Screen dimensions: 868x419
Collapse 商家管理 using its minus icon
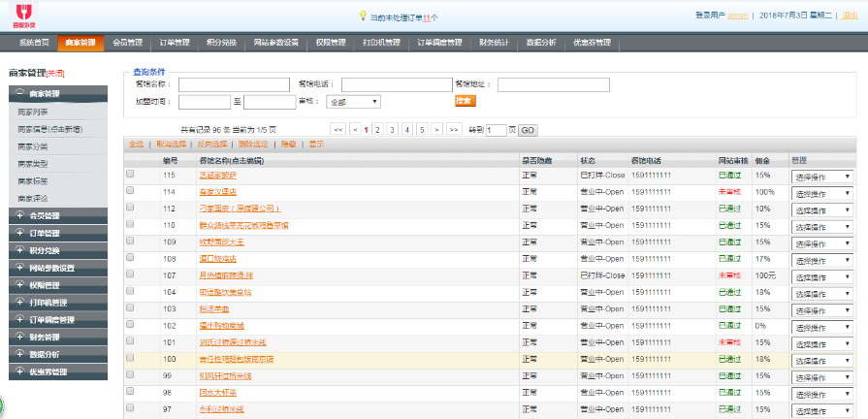pos(20,94)
